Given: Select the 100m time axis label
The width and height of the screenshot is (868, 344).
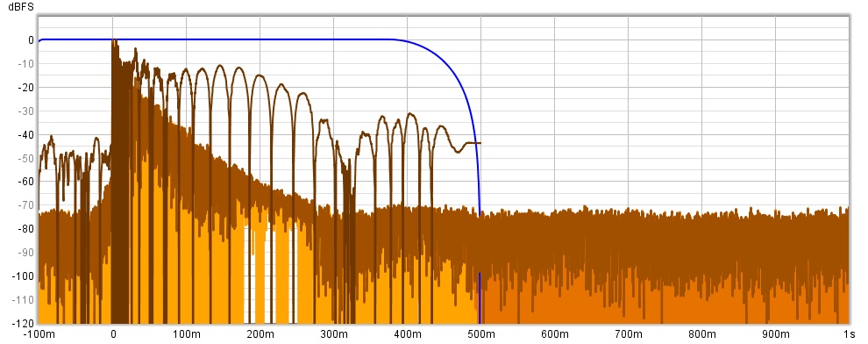Looking at the screenshot, I should point(186,334).
